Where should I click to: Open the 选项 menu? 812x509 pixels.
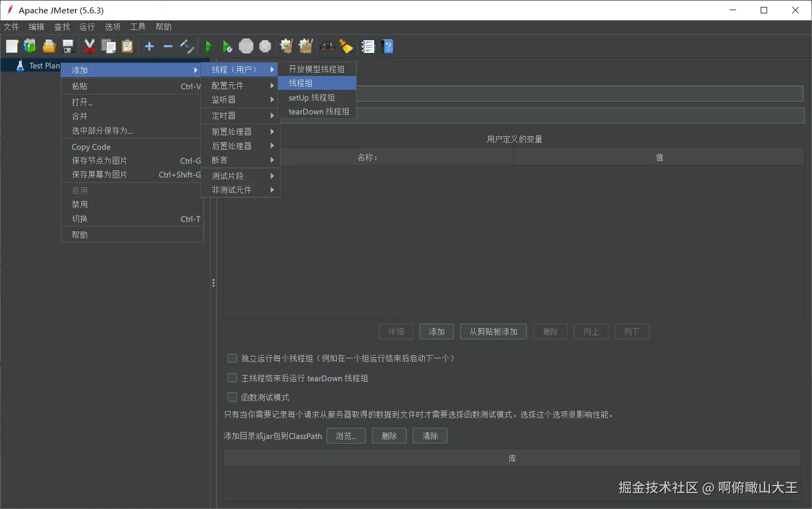pos(113,27)
